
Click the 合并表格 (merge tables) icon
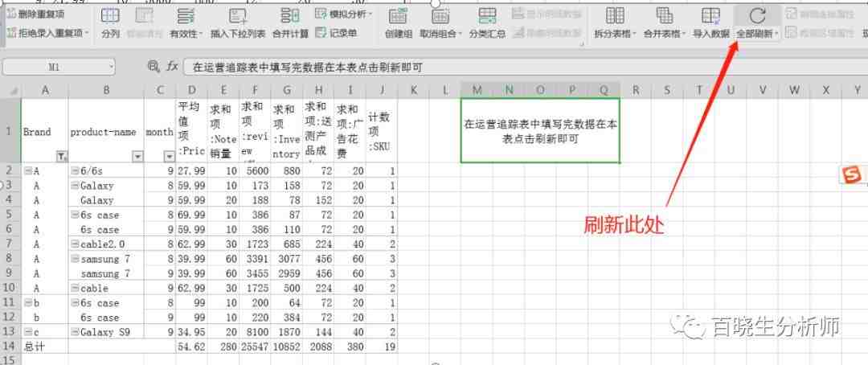[664, 15]
